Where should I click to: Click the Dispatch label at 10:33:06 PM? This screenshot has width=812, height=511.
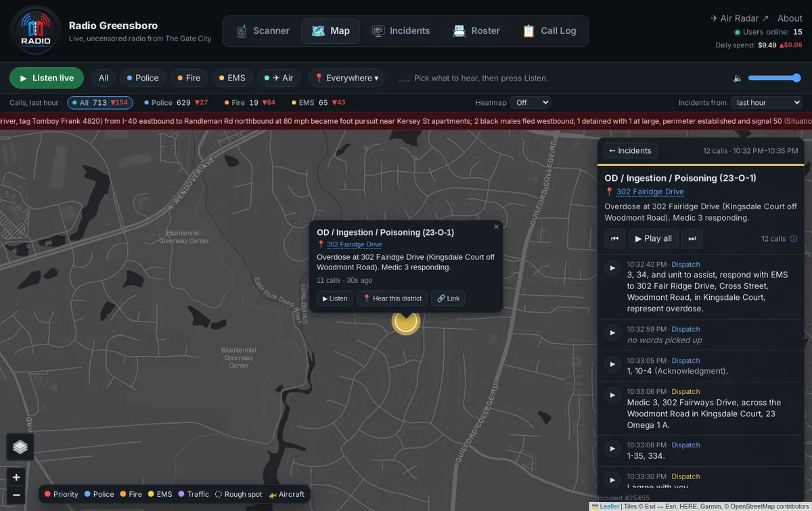(x=685, y=391)
